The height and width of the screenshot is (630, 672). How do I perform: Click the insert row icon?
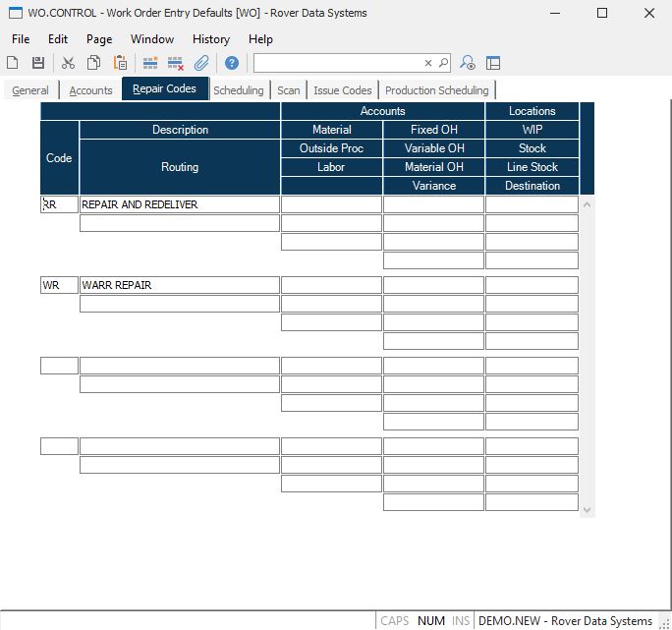click(x=150, y=63)
